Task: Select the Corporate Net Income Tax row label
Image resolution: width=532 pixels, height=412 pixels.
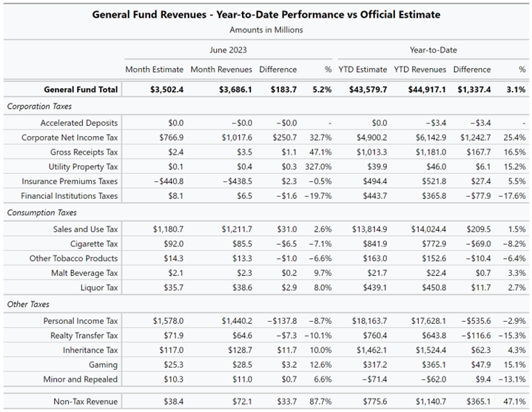Action: click(x=70, y=138)
